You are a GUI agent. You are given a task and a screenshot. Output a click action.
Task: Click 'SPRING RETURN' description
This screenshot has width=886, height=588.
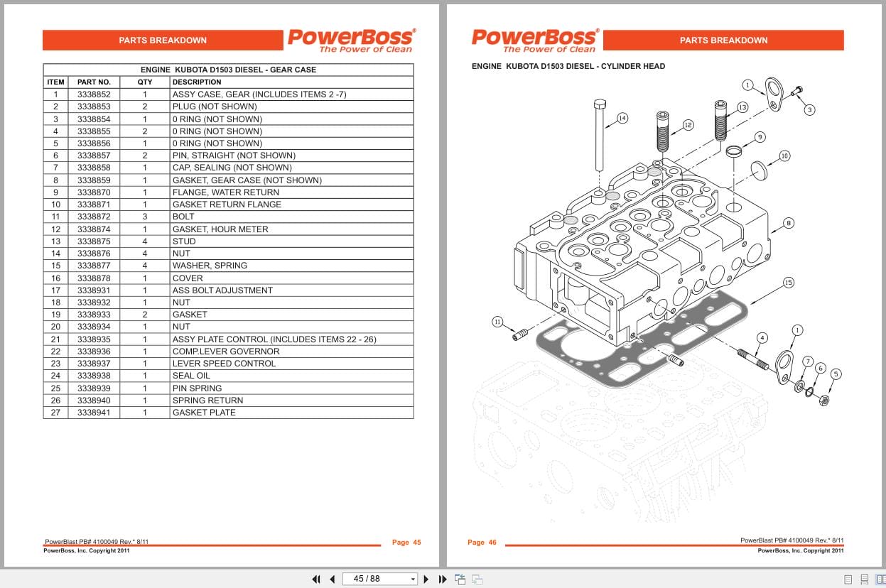coord(207,401)
